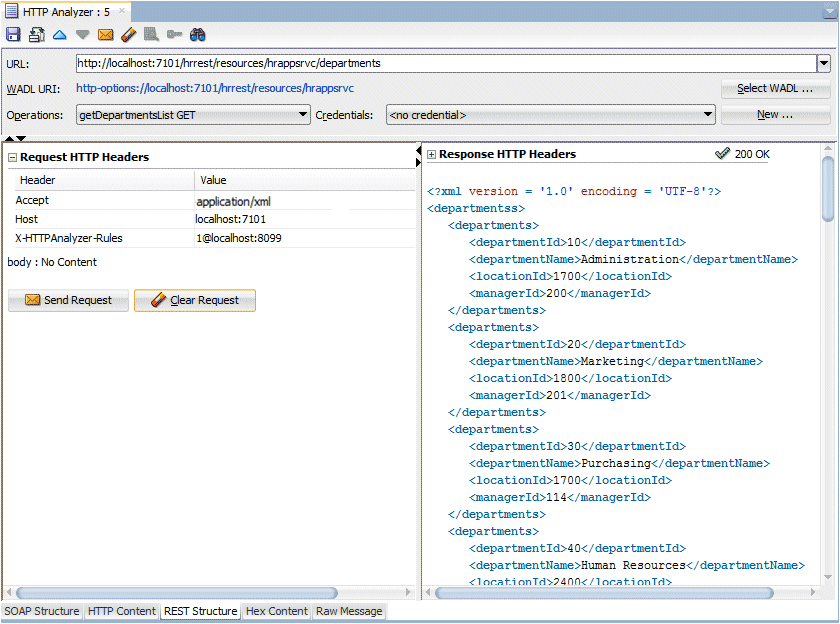Click inside the URL input field
This screenshot has width=840, height=624.
[446, 63]
